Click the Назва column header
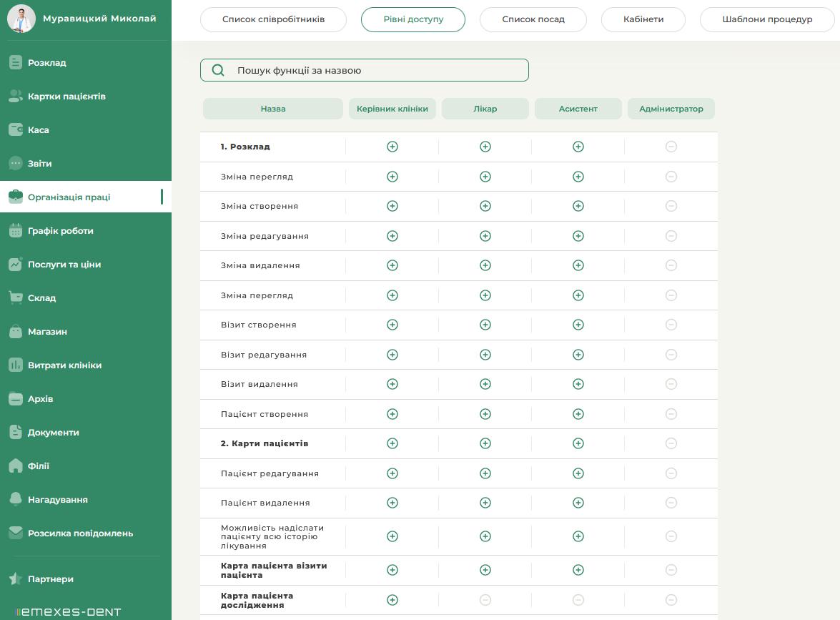 [x=272, y=109]
